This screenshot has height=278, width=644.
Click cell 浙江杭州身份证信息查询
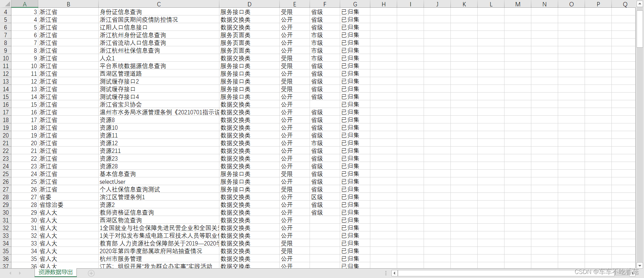[x=159, y=35]
